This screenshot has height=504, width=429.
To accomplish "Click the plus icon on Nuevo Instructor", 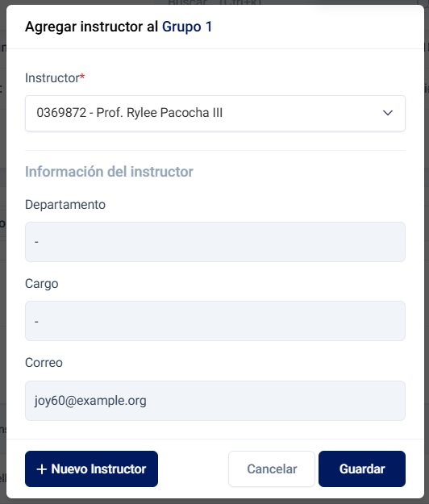I will tap(41, 469).
